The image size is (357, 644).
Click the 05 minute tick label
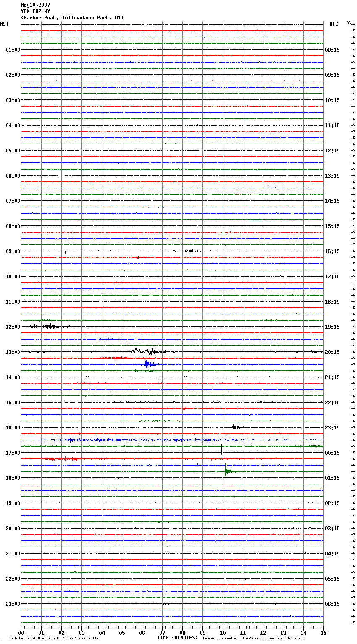click(x=122, y=633)
